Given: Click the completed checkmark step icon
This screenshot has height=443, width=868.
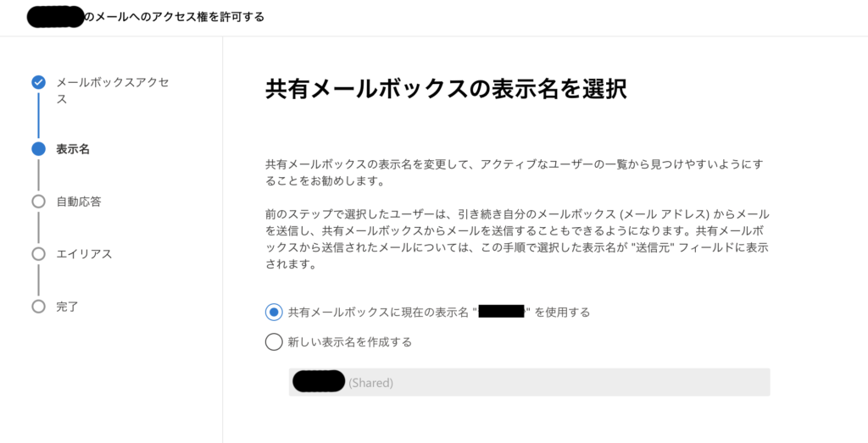Looking at the screenshot, I should pos(38,82).
